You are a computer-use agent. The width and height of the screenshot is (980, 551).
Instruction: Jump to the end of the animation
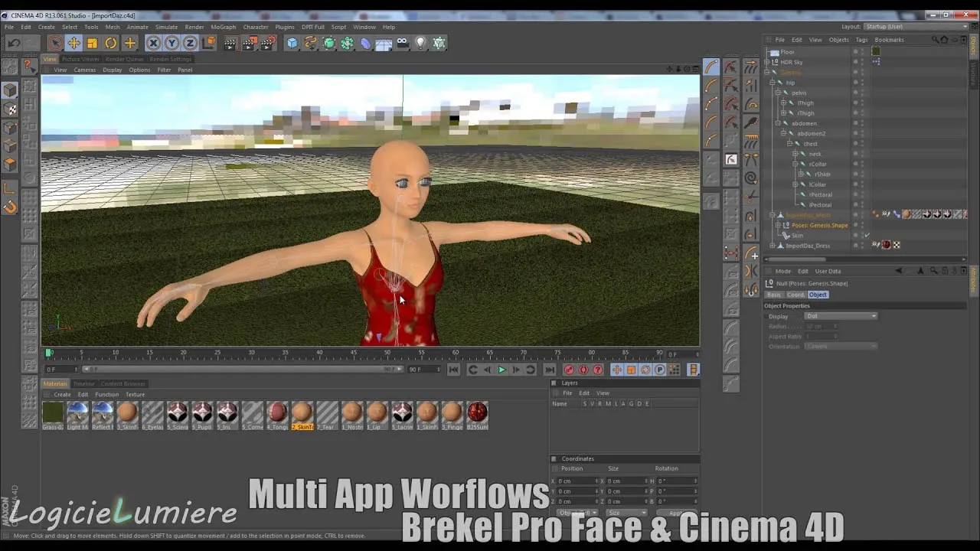click(550, 370)
